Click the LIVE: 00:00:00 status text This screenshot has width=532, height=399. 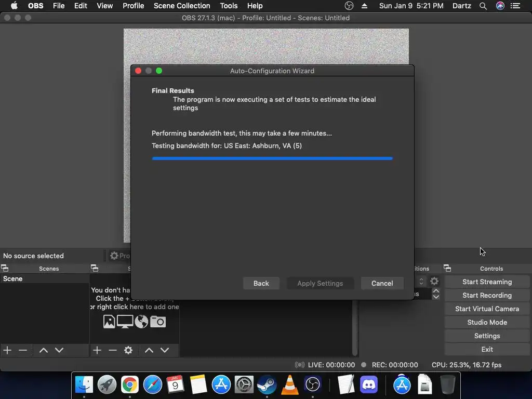point(331,365)
